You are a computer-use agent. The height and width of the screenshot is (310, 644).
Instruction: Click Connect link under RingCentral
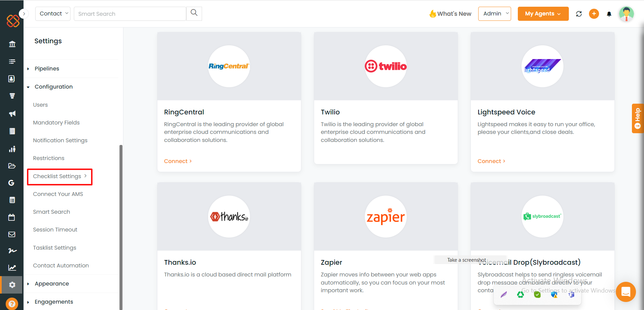tap(178, 161)
